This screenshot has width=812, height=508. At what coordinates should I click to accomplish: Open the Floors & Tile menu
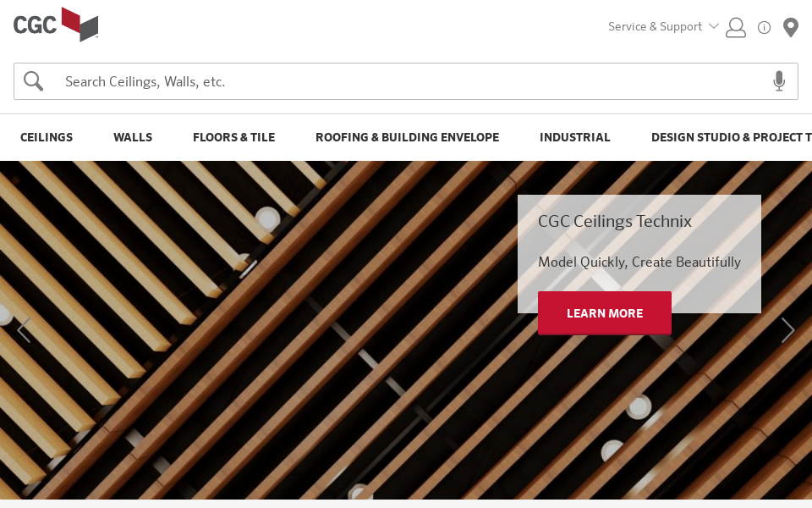pyautogui.click(x=234, y=137)
